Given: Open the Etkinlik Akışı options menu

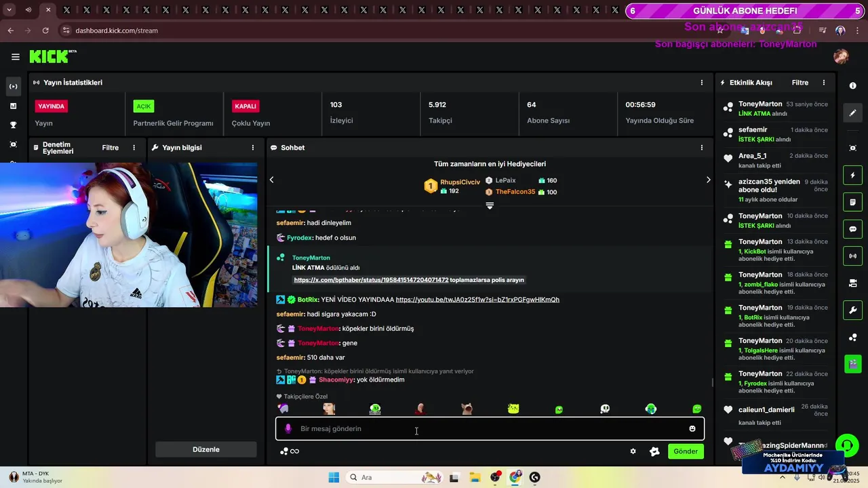Looking at the screenshot, I should coord(824,83).
